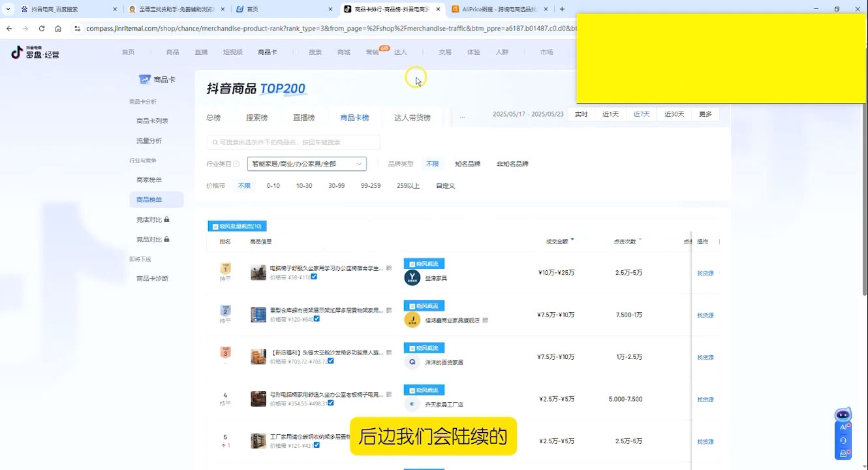Click the AI robot assistant icon

(843, 415)
